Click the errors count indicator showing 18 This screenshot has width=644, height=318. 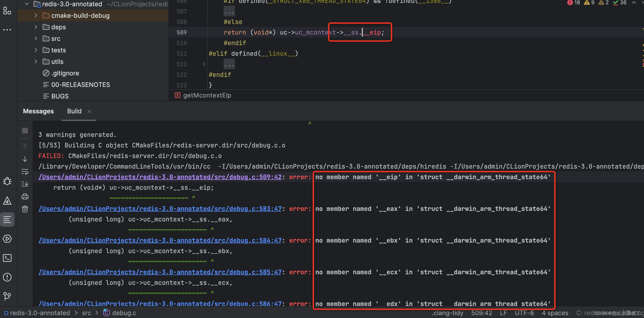(574, 2)
